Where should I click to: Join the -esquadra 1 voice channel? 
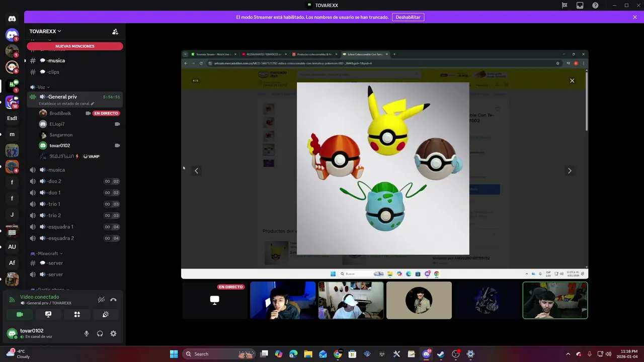(x=75, y=227)
